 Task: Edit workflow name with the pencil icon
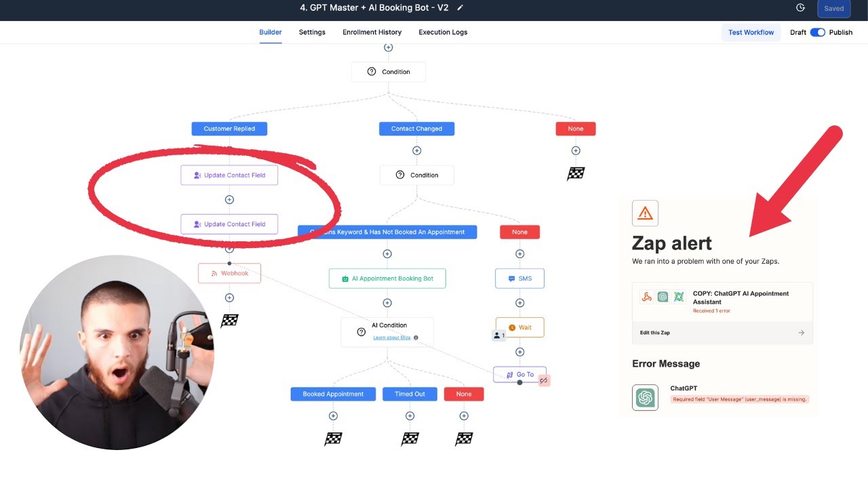point(460,8)
